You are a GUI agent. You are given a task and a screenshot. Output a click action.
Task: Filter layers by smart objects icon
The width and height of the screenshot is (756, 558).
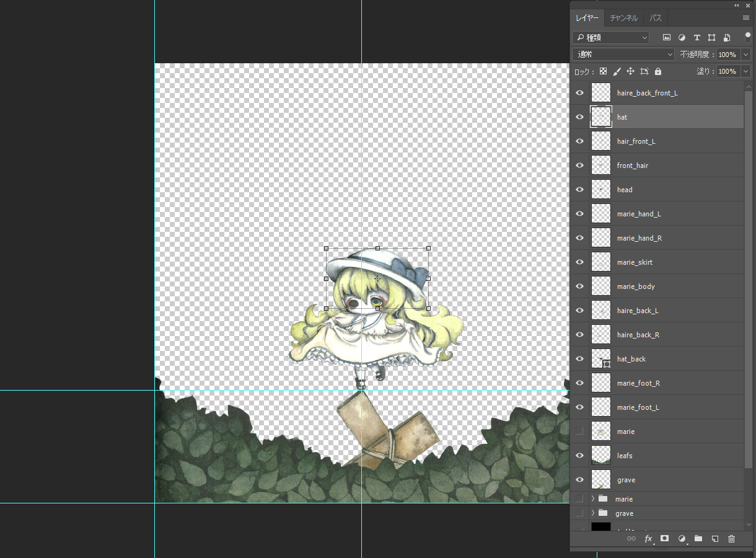(x=727, y=37)
